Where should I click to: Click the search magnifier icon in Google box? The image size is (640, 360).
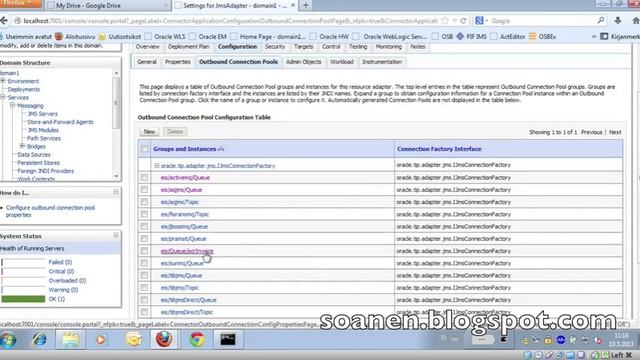click(x=601, y=20)
